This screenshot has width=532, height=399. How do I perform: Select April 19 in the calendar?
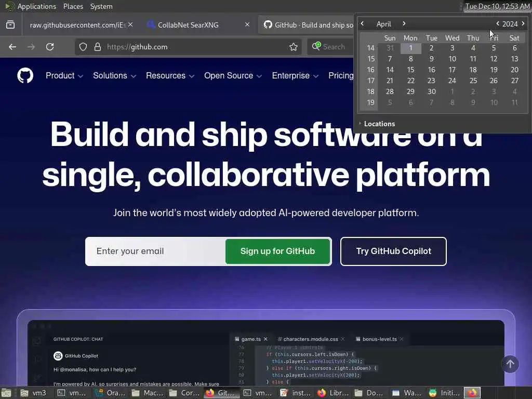494,70
